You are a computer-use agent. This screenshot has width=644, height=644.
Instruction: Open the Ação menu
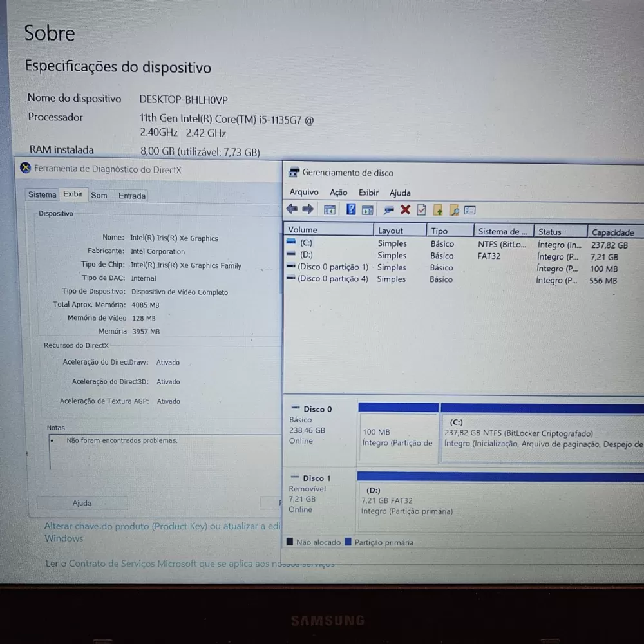(x=339, y=192)
